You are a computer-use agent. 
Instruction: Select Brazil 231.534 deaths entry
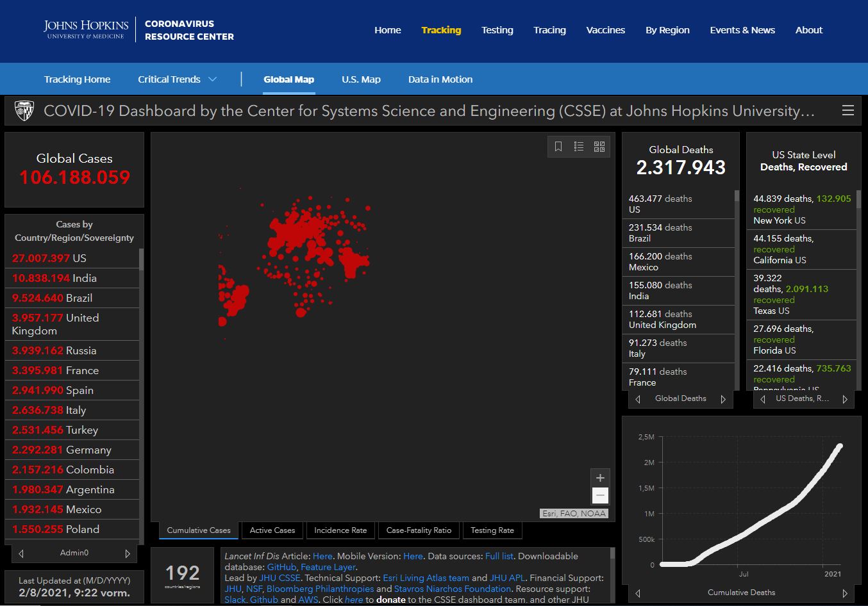pos(678,233)
